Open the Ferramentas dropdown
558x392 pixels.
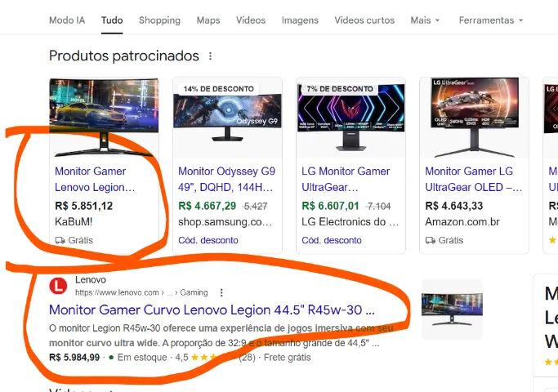[491, 20]
